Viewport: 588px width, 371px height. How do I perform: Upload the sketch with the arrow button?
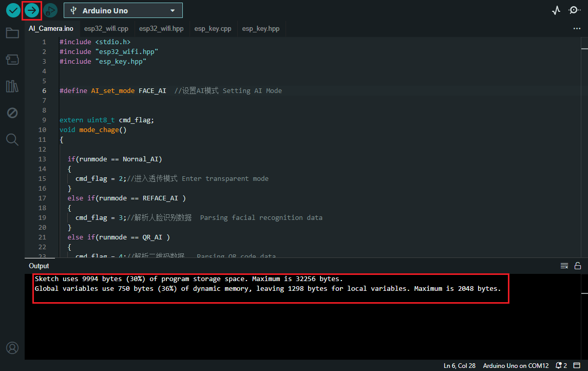[x=32, y=10]
